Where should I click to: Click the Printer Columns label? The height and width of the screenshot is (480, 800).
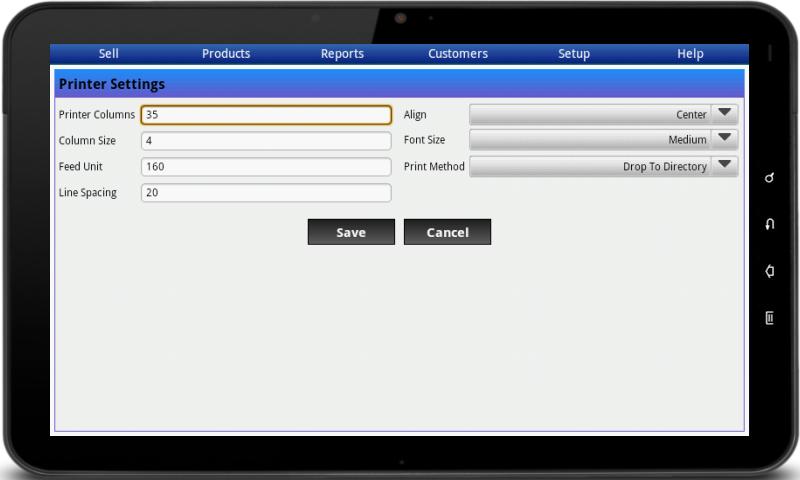point(96,115)
